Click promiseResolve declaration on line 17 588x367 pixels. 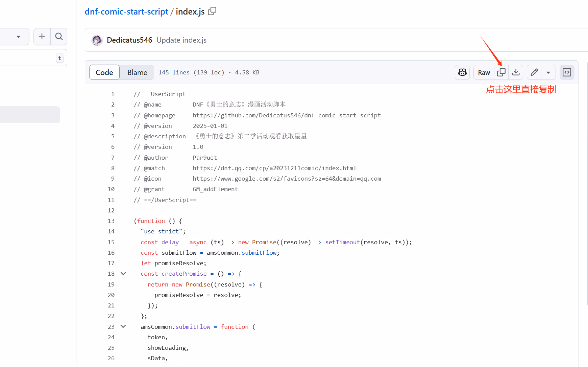click(x=179, y=263)
